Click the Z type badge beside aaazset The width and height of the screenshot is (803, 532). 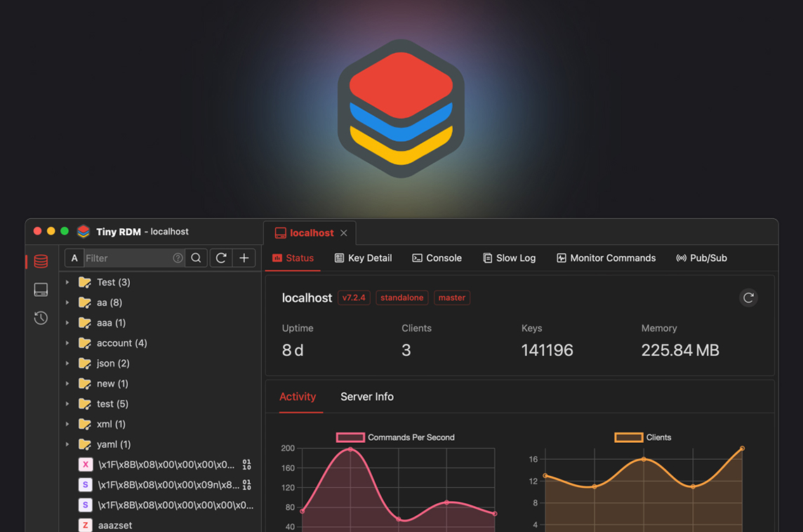85,525
